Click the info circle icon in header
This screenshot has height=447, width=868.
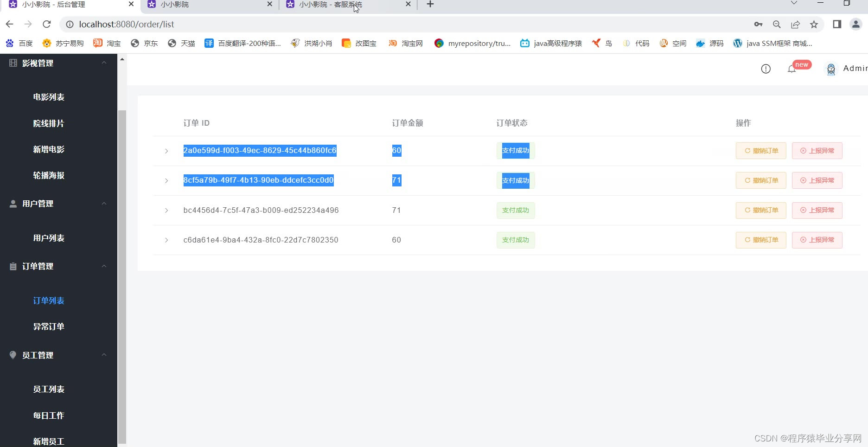coord(766,69)
